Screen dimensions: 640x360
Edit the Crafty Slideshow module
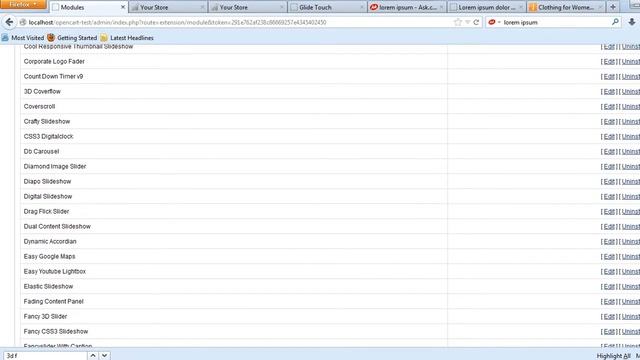coord(609,122)
